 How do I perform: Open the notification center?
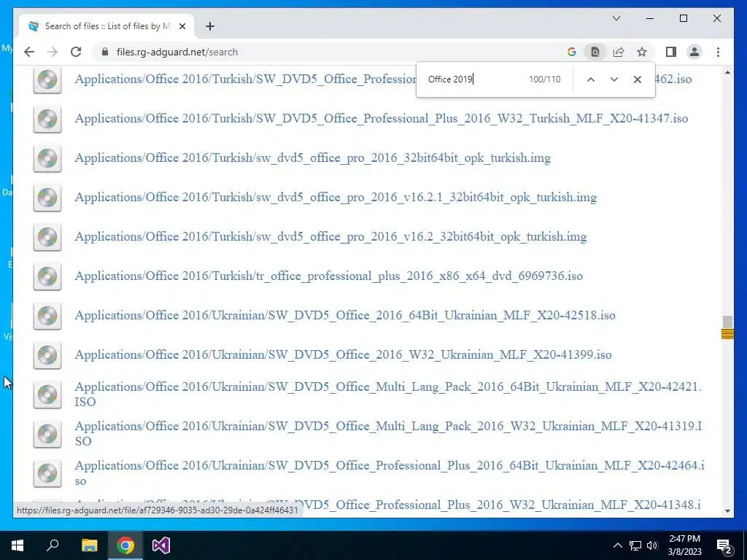point(724,545)
